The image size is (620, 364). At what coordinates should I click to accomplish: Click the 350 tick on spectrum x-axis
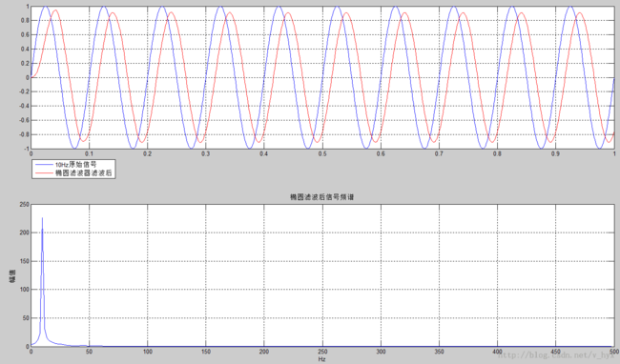click(440, 352)
